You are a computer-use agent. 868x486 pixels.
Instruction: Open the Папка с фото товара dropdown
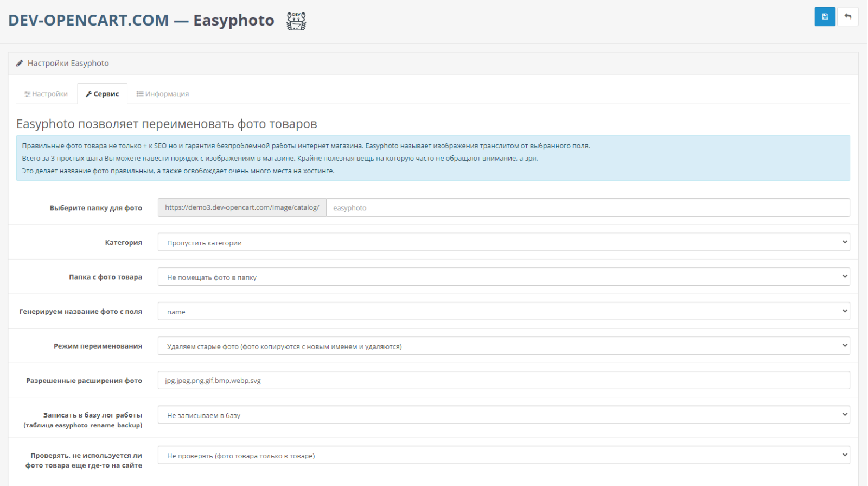(x=503, y=277)
